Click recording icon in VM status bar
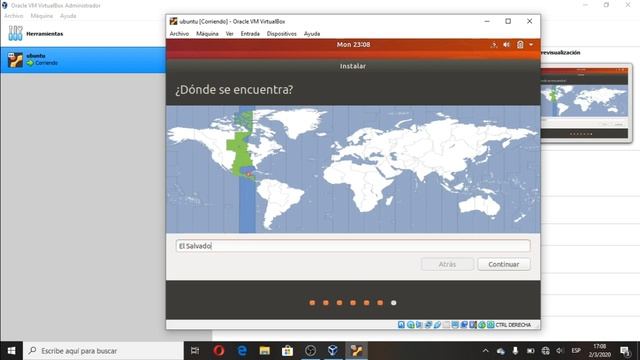This screenshot has height=360, width=640. click(x=464, y=324)
